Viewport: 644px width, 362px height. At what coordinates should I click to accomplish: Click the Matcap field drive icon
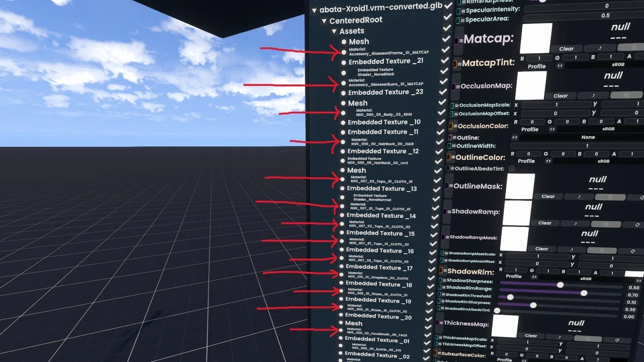click(x=457, y=40)
